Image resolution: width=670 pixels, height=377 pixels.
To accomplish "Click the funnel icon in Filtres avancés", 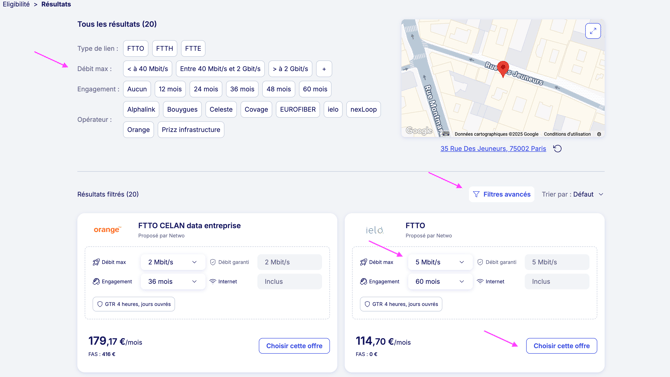I will pos(476,194).
